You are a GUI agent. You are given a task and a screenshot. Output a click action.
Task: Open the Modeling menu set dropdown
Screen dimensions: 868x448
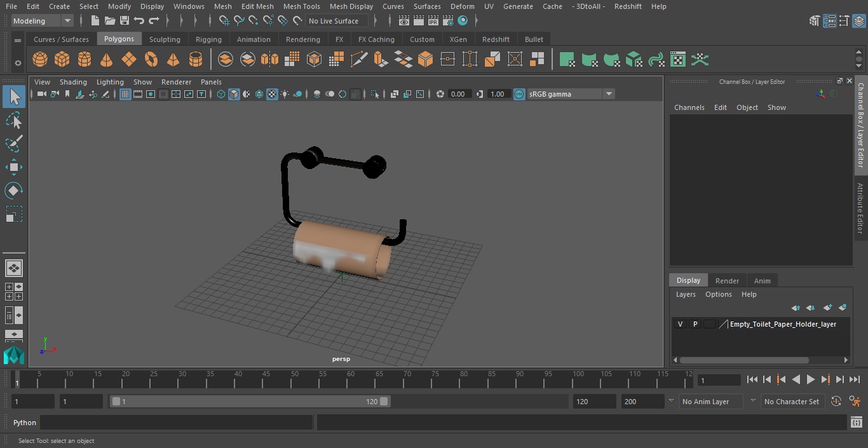pos(43,21)
